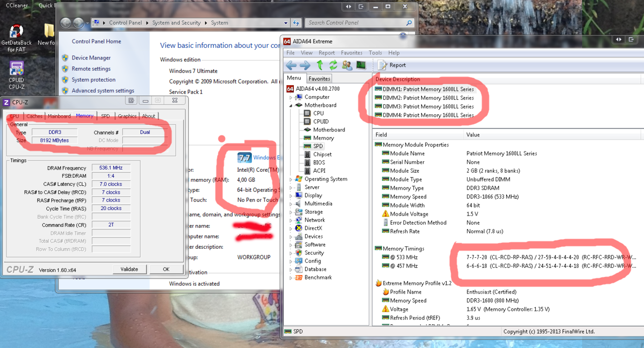Viewport: 644px width, 348px height.
Task: Open address bar history dropdown in Control Panel
Action: pos(286,23)
